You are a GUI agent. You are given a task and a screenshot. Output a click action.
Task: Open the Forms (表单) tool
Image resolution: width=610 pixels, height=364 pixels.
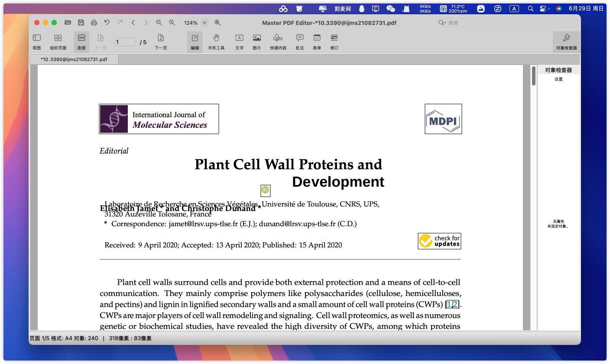tap(317, 41)
